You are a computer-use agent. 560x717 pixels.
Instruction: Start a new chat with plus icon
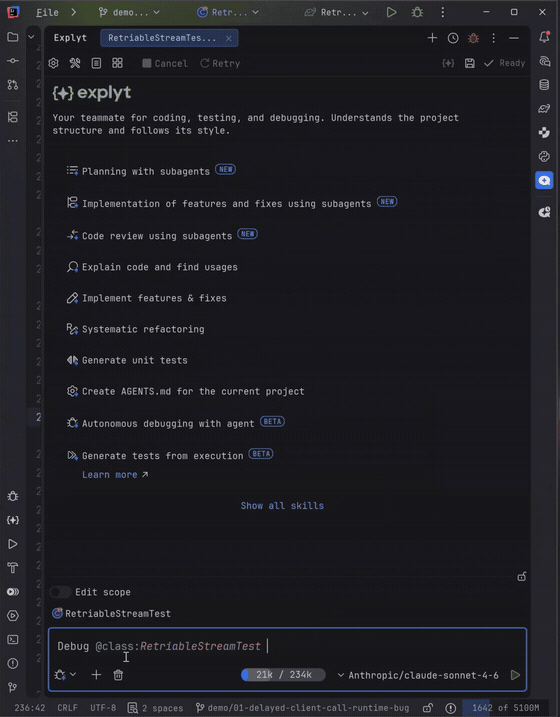pos(432,38)
